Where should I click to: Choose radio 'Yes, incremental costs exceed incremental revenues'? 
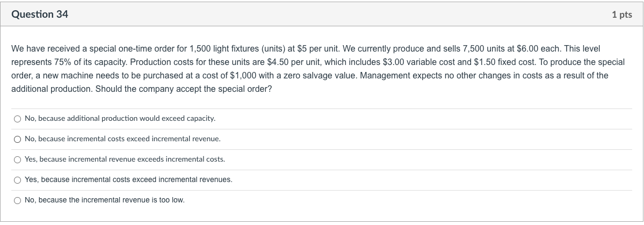pyautogui.click(x=18, y=180)
